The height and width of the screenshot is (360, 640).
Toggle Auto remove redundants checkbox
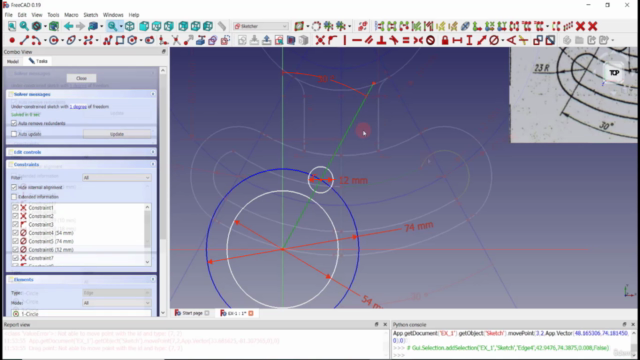(x=14, y=123)
